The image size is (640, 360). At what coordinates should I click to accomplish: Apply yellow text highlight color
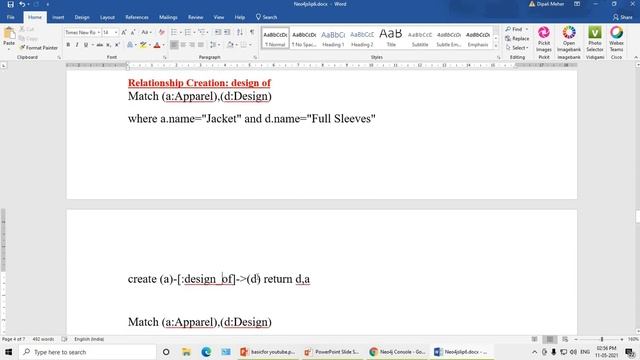click(x=143, y=45)
